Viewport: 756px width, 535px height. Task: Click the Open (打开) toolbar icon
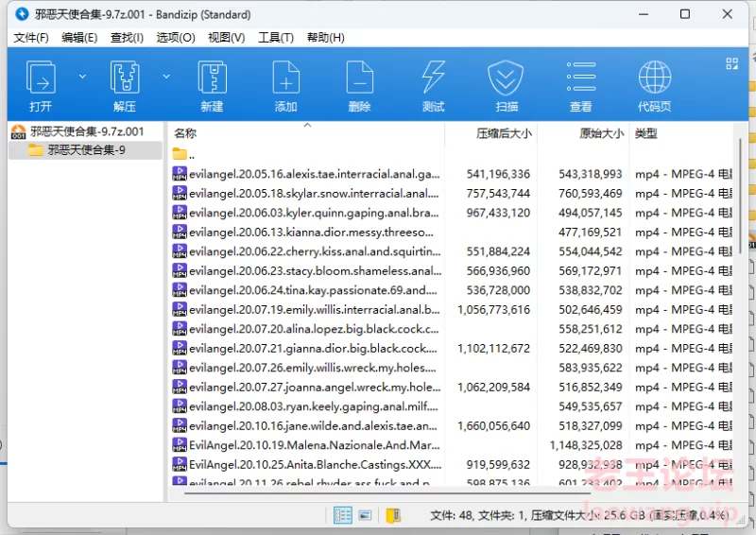[41, 78]
